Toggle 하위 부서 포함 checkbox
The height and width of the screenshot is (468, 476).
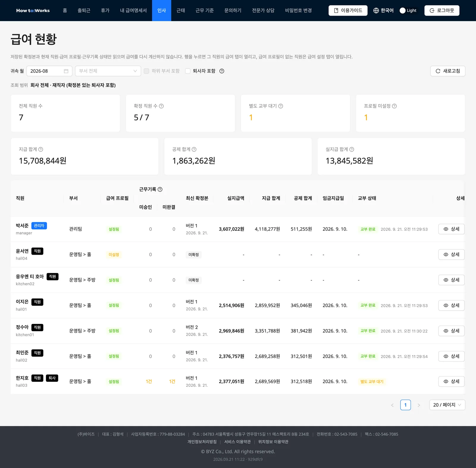(x=146, y=71)
